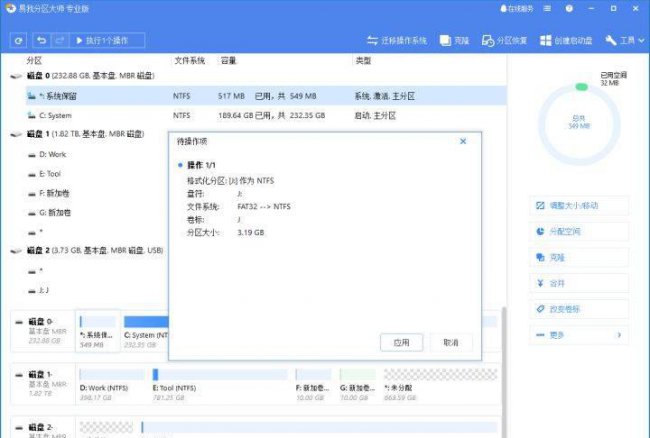
Task: Click the vertical scrollbar of disk map
Action: click(x=504, y=372)
